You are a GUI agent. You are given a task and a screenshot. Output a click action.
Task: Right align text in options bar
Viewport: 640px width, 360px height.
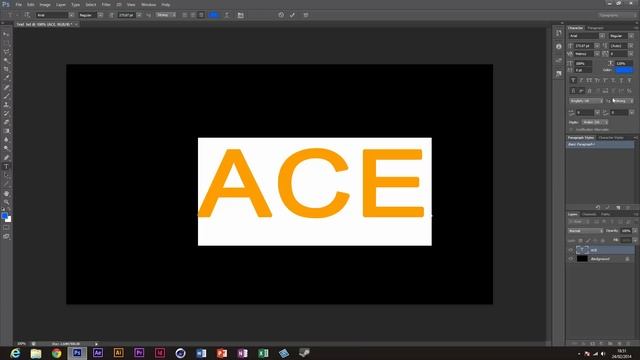(x=201, y=15)
